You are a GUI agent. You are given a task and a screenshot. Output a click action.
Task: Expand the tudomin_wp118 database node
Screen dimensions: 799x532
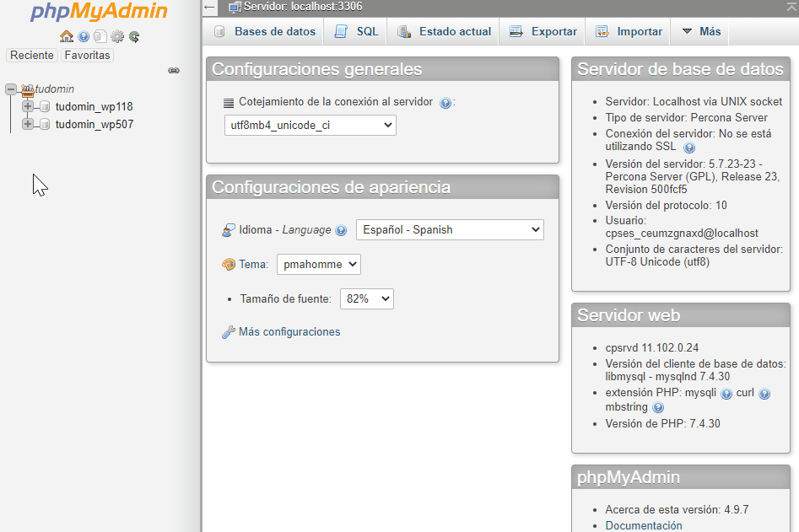(28, 106)
